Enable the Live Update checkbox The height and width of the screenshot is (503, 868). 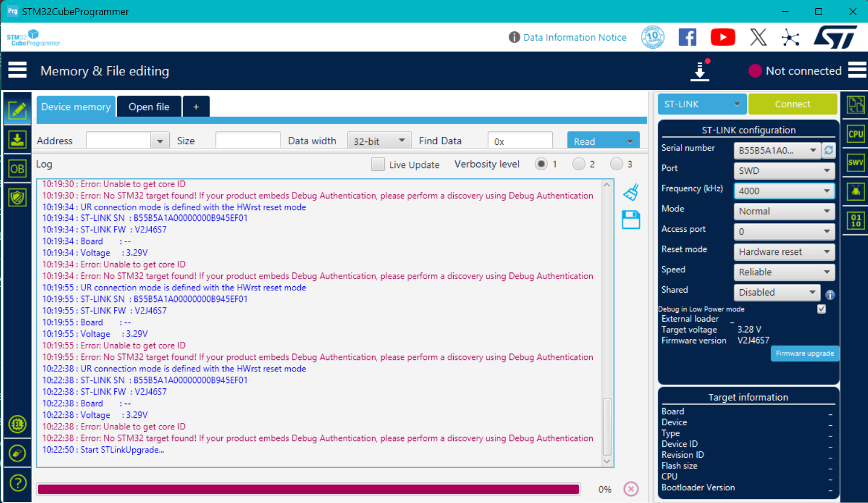pyautogui.click(x=378, y=165)
